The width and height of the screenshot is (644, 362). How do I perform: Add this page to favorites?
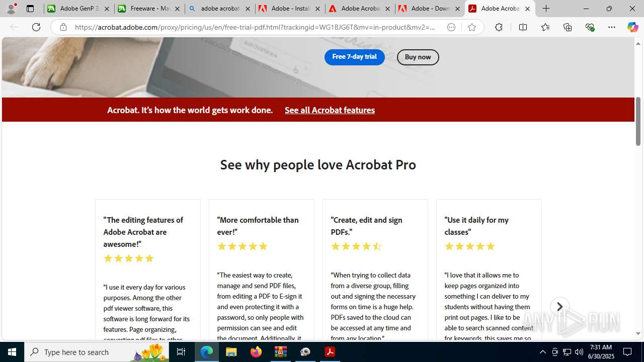click(x=471, y=27)
